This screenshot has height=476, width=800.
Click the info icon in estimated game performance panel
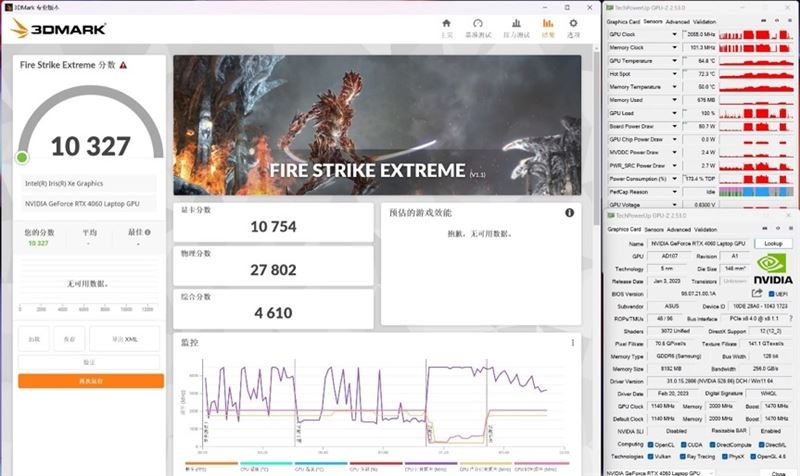pyautogui.click(x=569, y=213)
